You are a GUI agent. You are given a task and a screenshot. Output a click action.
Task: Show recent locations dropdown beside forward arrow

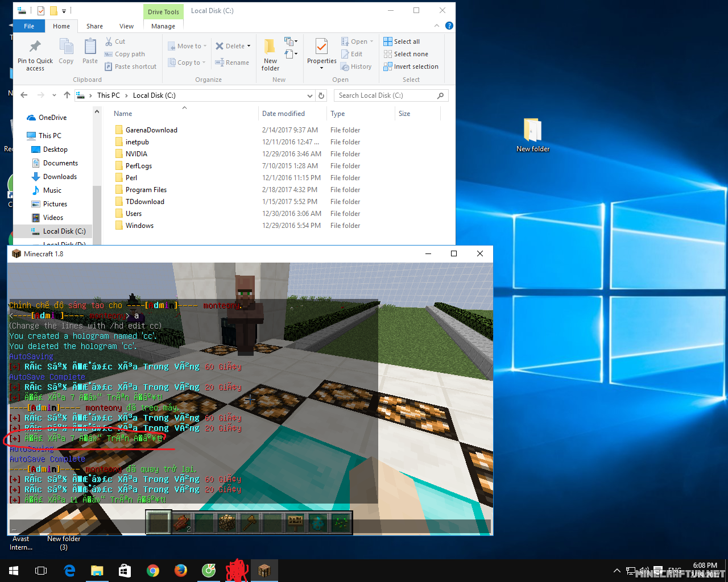point(54,95)
